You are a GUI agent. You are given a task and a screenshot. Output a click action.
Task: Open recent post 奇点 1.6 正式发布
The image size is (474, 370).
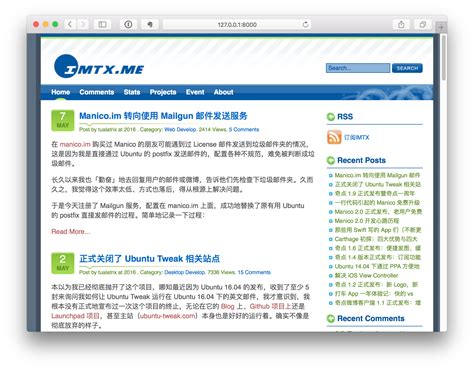tap(378, 248)
